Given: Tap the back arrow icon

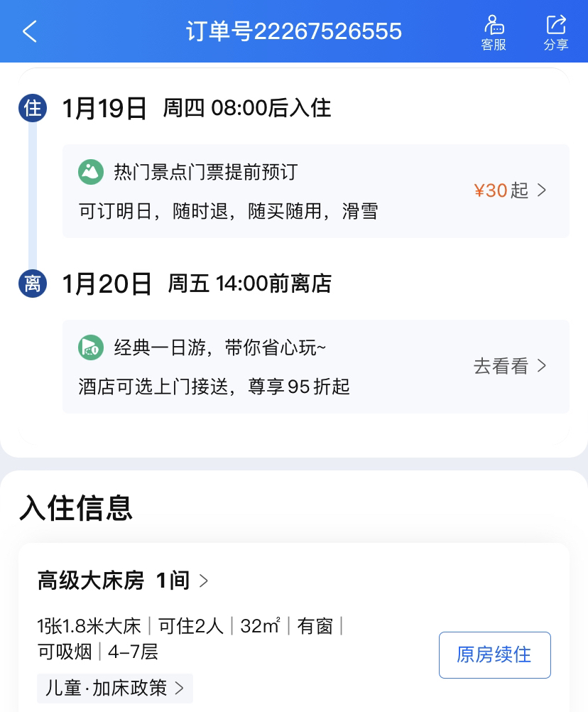Looking at the screenshot, I should pos(30,32).
